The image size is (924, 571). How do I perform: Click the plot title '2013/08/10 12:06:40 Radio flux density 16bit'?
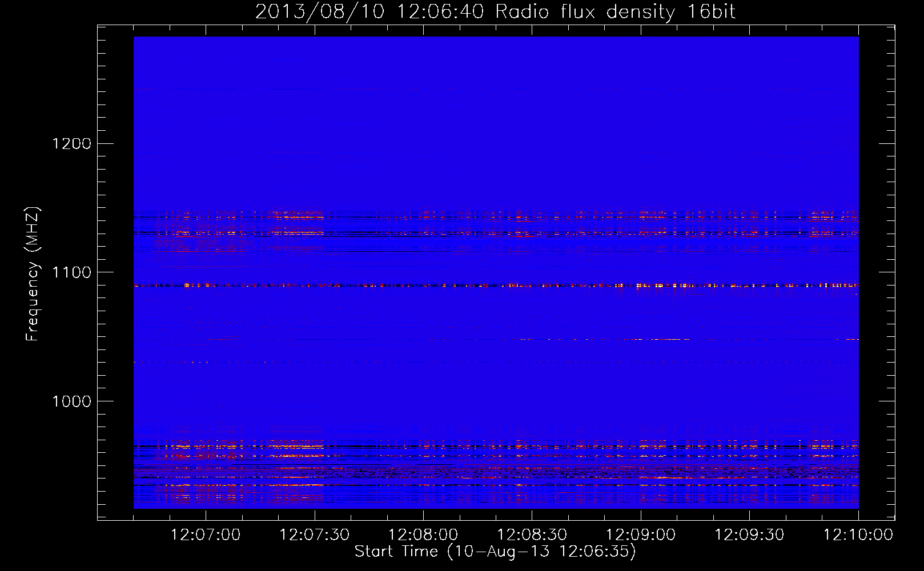tap(495, 12)
